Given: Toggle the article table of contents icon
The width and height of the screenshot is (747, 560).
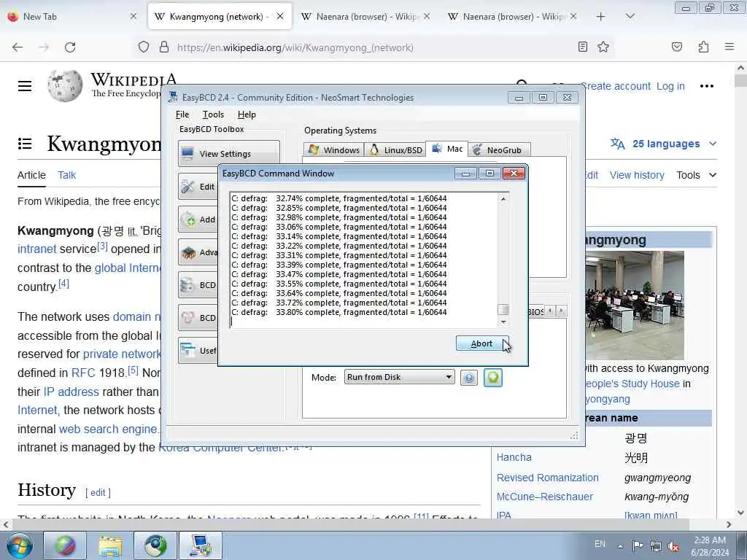Looking at the screenshot, I should pos(25,144).
